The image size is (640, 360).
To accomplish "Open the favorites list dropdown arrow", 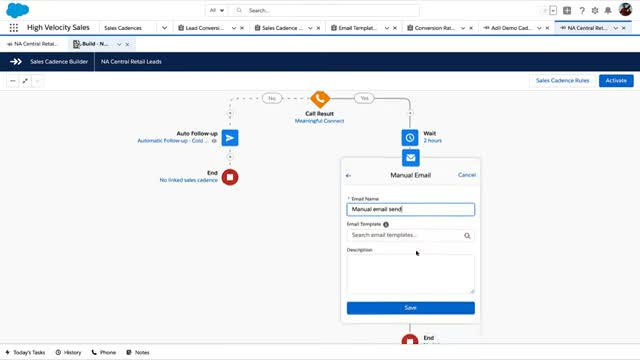I will coord(553,11).
